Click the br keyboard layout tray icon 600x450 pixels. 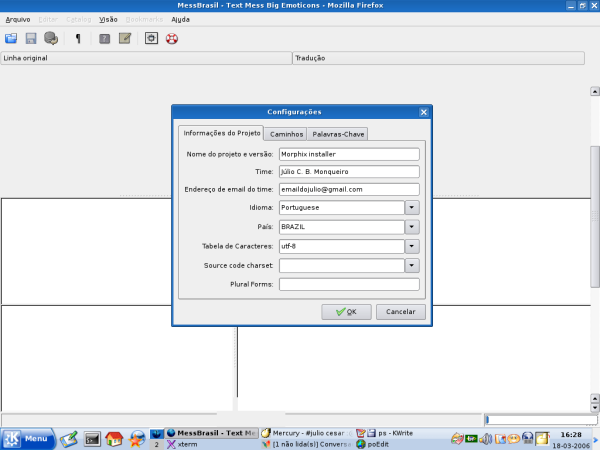point(471,439)
